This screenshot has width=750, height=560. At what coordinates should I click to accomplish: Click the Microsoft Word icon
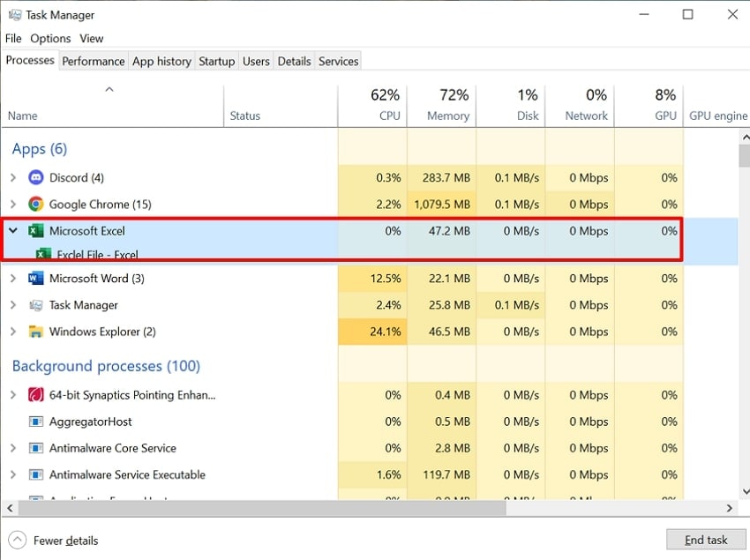tap(36, 279)
